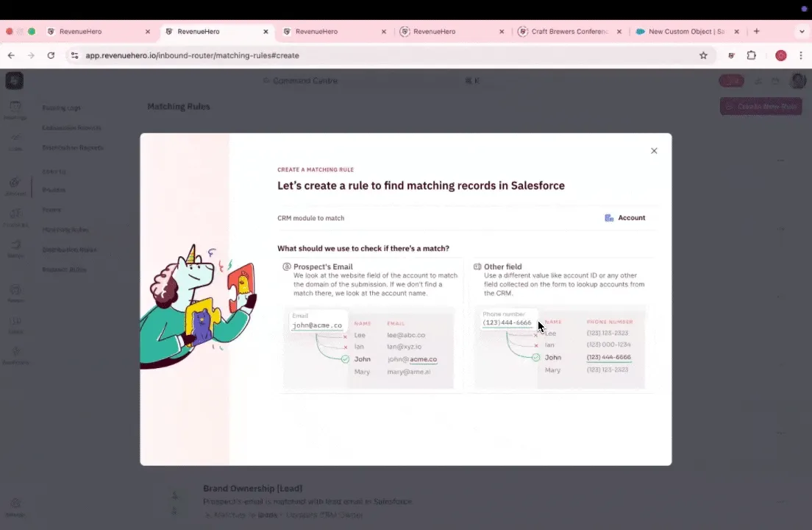812x530 pixels.
Task: Open Distribution Rules in the side menu
Action: pyautogui.click(x=69, y=250)
